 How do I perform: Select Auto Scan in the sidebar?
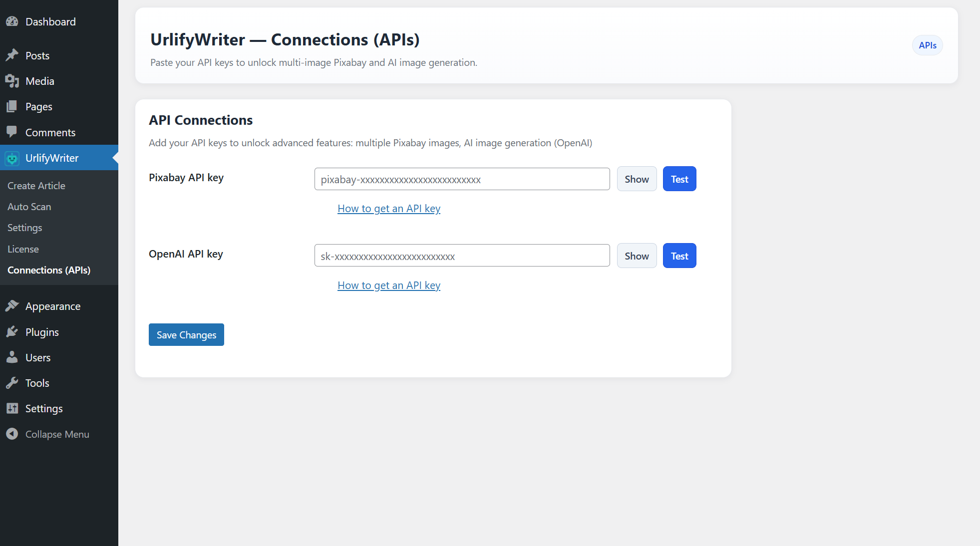pos(29,206)
